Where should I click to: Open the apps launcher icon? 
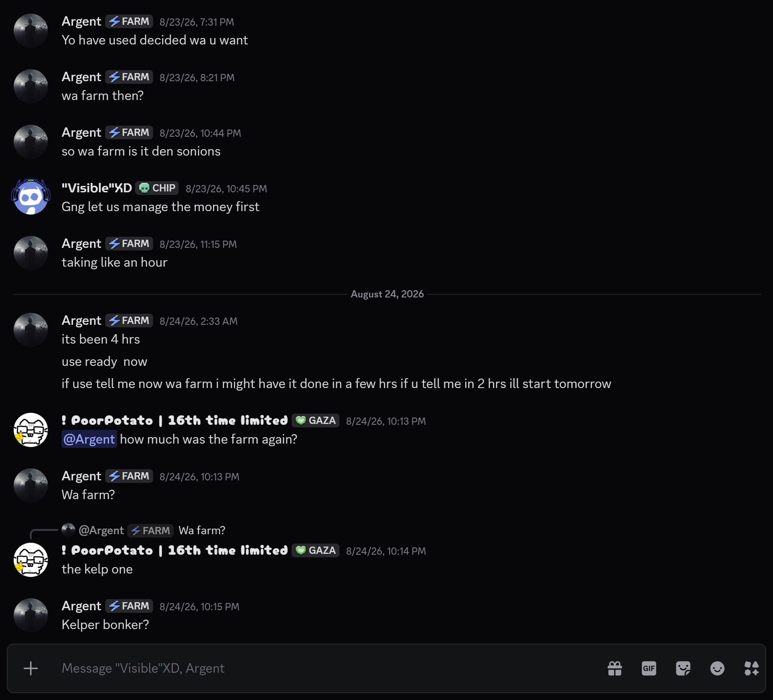[x=752, y=668]
